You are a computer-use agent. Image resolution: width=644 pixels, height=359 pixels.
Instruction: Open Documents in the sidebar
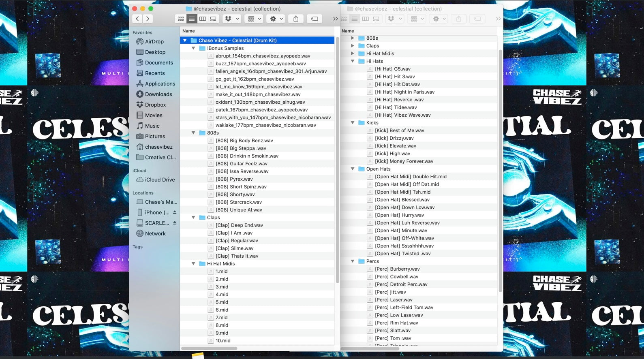pyautogui.click(x=159, y=62)
